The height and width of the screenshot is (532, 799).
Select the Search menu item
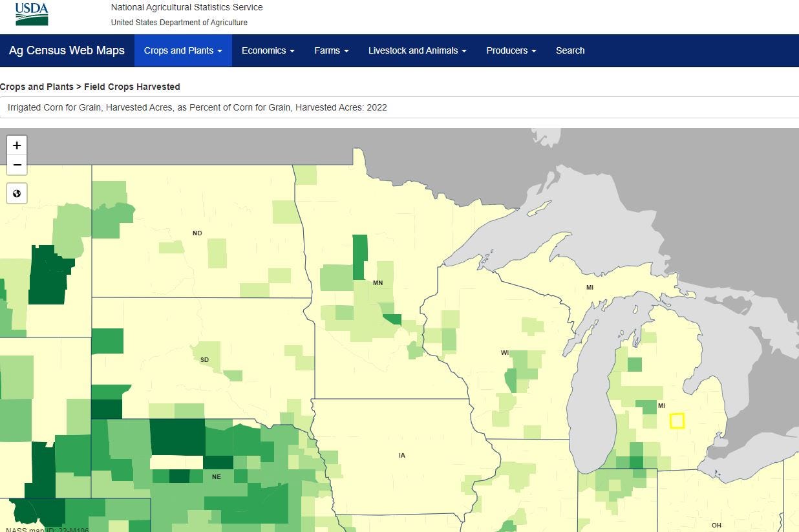coord(570,50)
